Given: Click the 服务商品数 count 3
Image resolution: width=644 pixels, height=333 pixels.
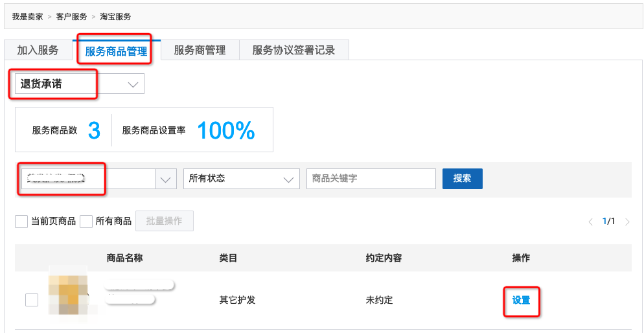Looking at the screenshot, I should tap(94, 131).
